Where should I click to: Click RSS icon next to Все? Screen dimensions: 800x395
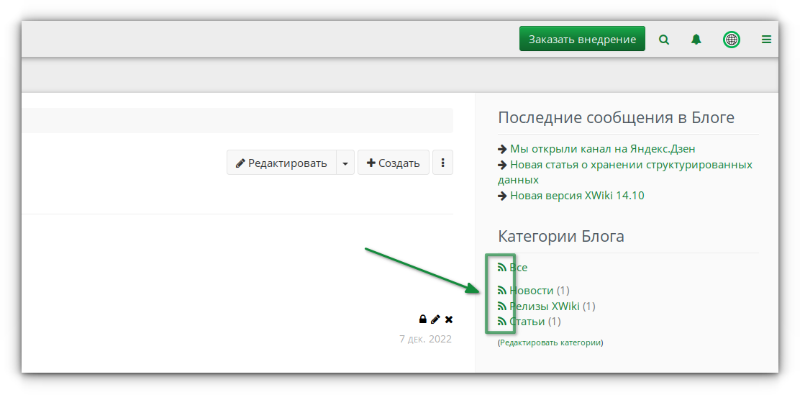pyautogui.click(x=502, y=267)
